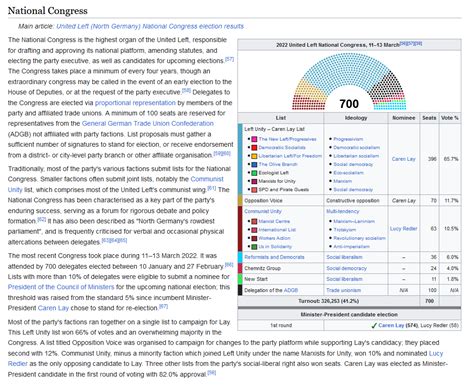474x386 pixels.
Task: Select the Turnout: 326,253 (41.2%) text
Action: [328, 301]
